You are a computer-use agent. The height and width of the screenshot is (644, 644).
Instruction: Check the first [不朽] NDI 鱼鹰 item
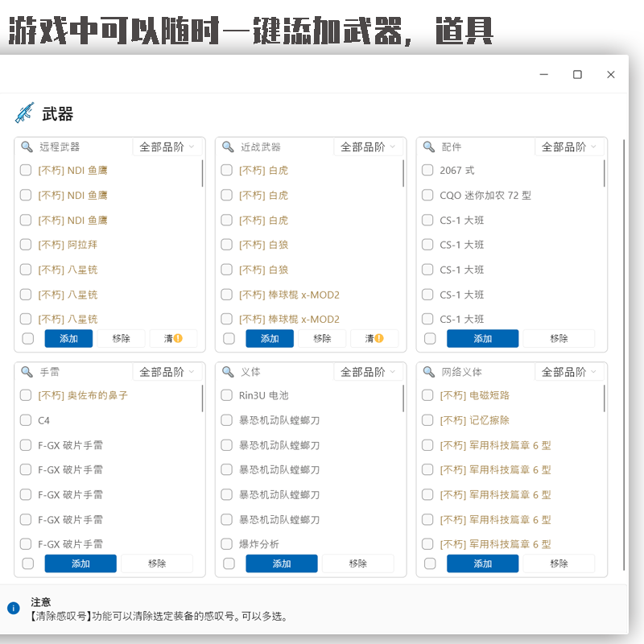coord(25,170)
